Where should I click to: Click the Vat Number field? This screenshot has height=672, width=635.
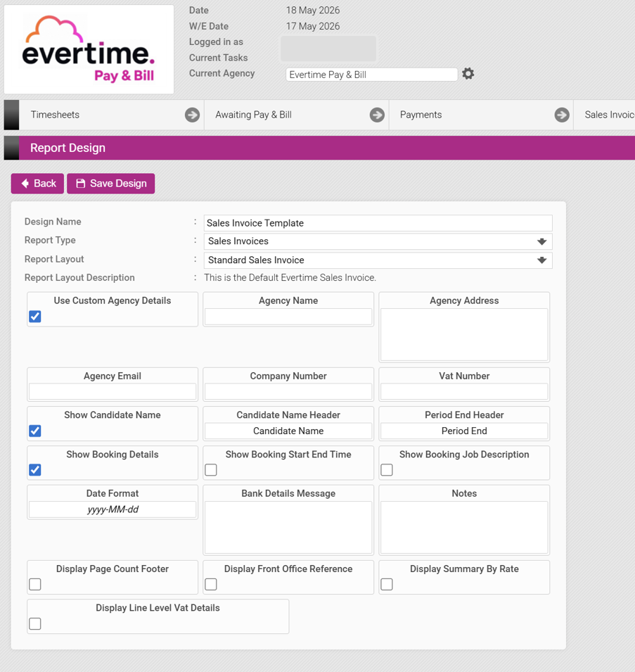pyautogui.click(x=464, y=392)
